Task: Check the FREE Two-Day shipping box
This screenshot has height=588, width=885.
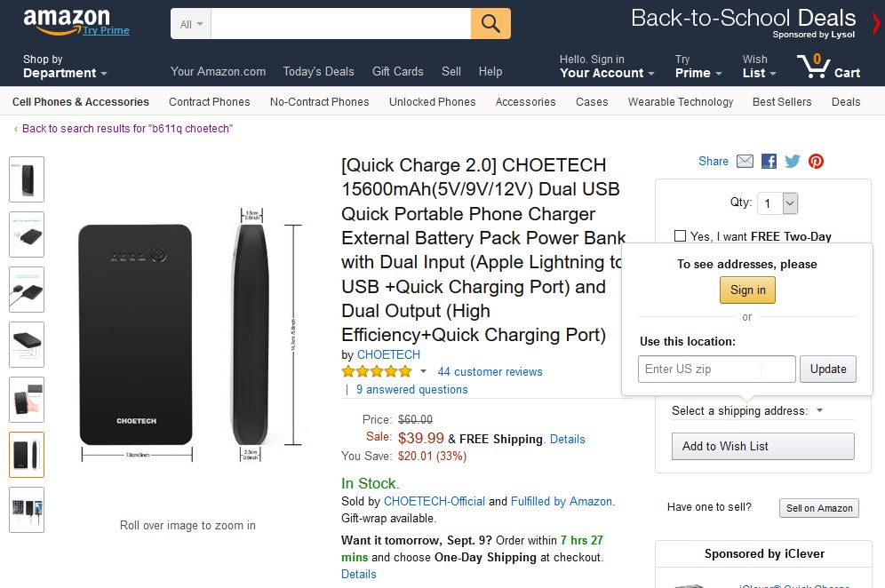Action: point(680,236)
